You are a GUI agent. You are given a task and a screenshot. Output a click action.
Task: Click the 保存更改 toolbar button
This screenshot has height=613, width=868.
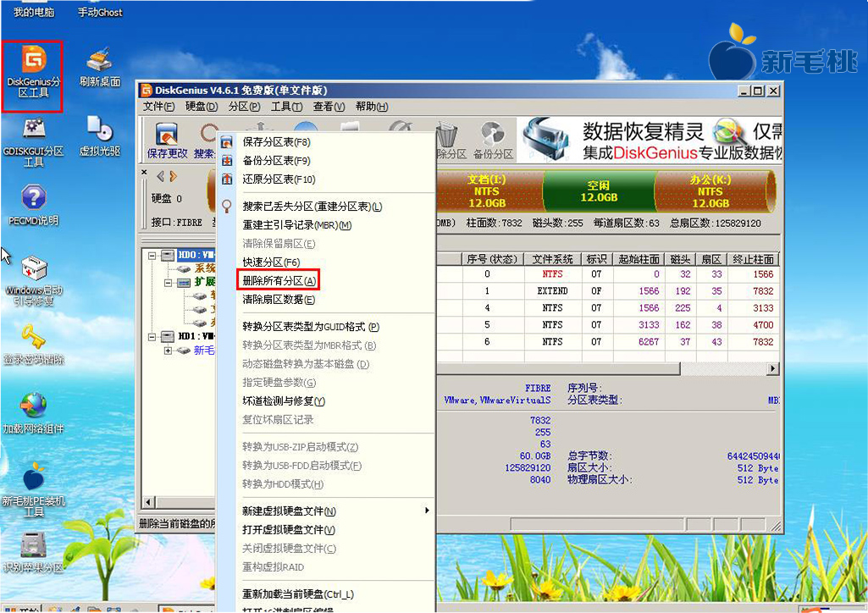167,141
